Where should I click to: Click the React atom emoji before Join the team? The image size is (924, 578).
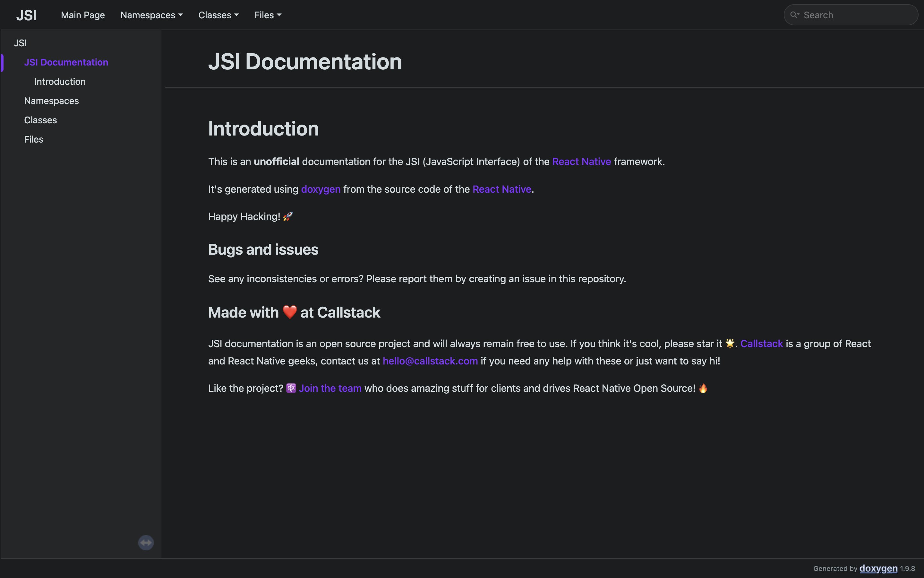click(291, 389)
